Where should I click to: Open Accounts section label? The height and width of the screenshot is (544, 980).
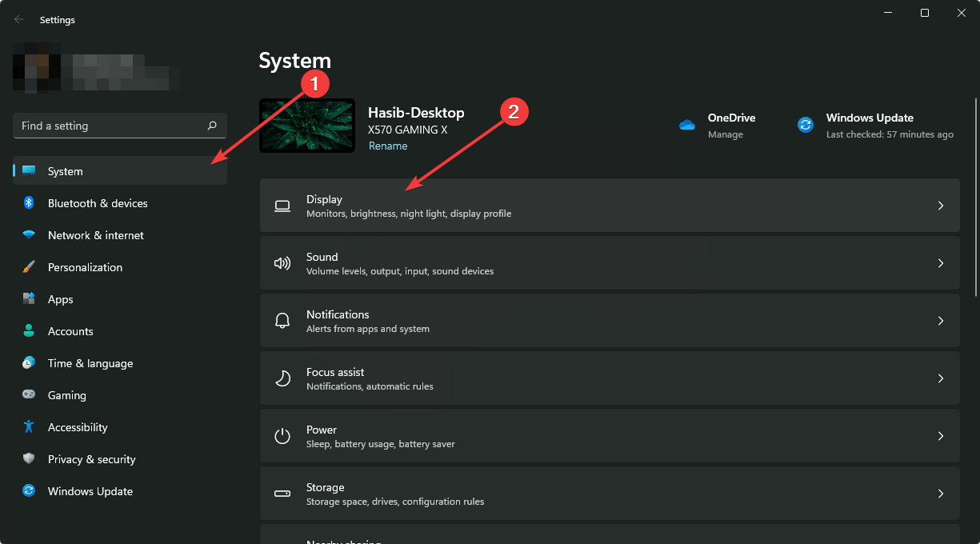[x=70, y=331]
